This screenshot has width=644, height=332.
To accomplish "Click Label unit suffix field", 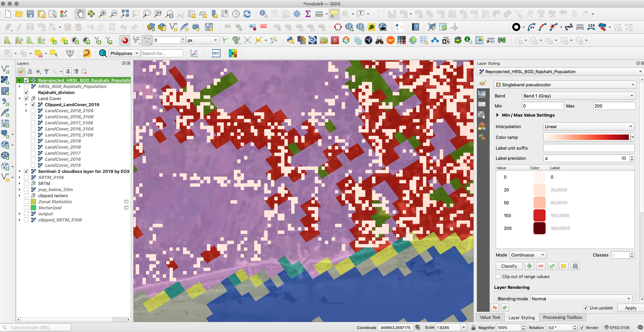I will 588,148.
